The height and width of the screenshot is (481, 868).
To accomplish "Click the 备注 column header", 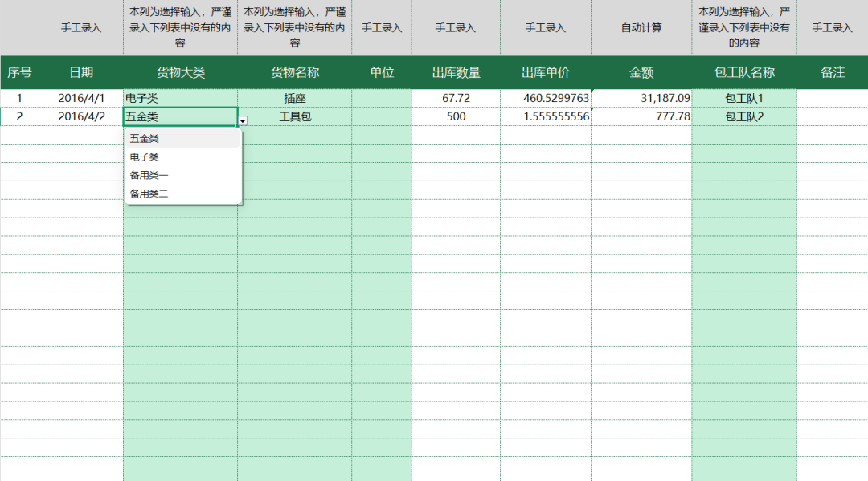I will point(833,72).
